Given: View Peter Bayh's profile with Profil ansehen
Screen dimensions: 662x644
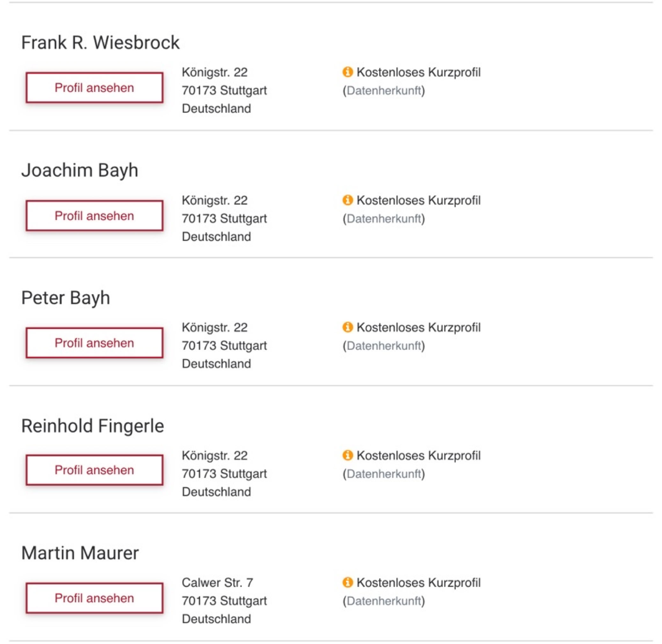Looking at the screenshot, I should click(x=94, y=343).
